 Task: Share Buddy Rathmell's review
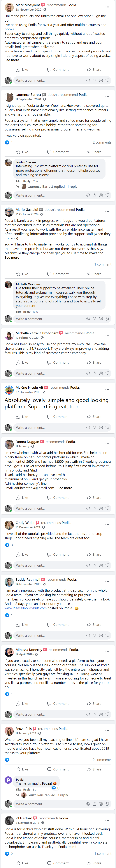click(x=94, y=625)
